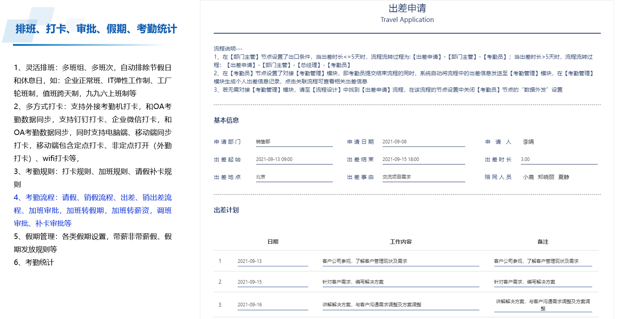Screen dimensions: 644x319
Task: Click the 日期 column header
Action: [x=273, y=242]
